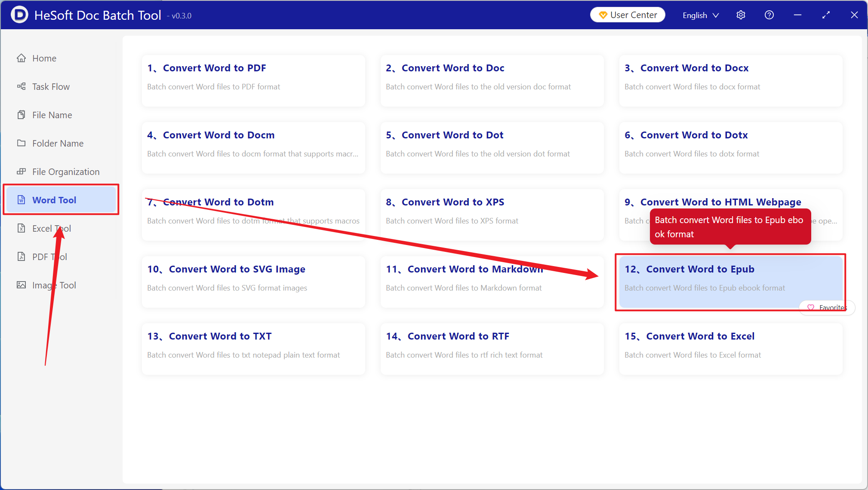Viewport: 868px width, 490px height.
Task: Open Convert Word to Excel card
Action: 731,349
